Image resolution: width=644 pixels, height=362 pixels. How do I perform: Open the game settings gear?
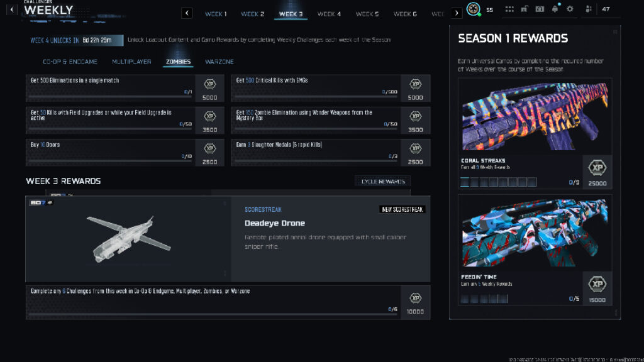click(570, 9)
